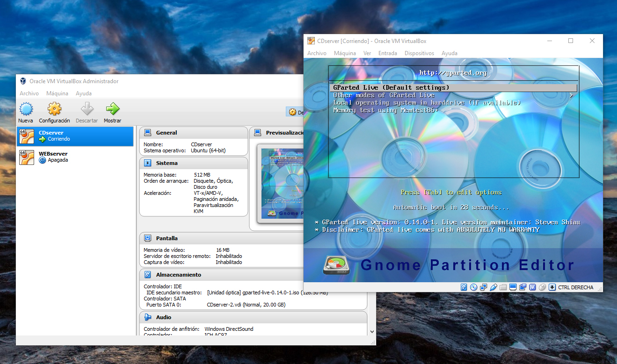Click the Disquete, Óptica, boot order value
The height and width of the screenshot is (364, 617).
[213, 181]
